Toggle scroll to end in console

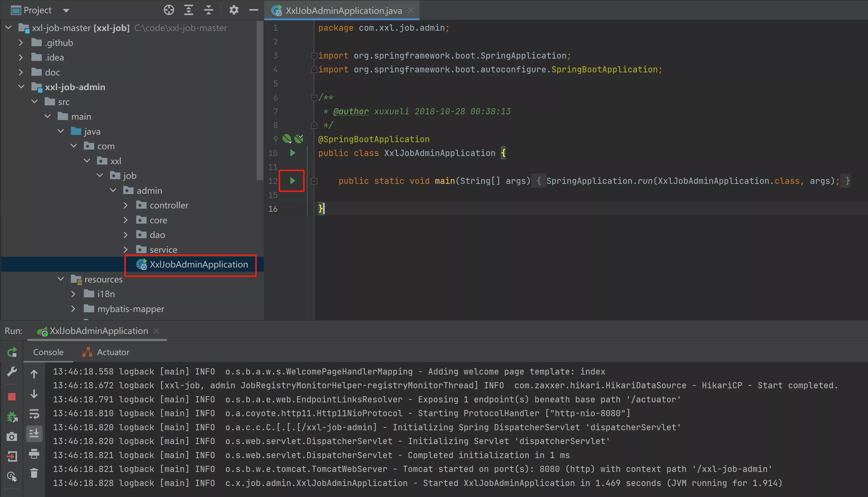[x=34, y=434]
